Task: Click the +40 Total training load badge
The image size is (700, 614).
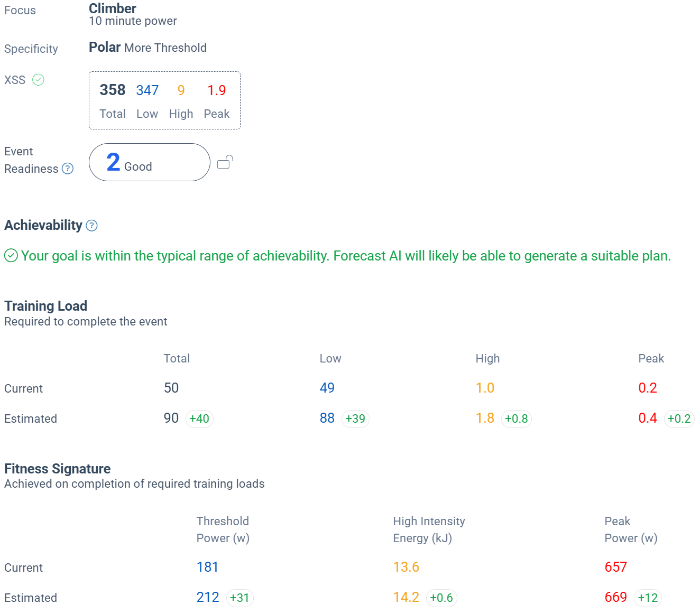Action: point(199,418)
